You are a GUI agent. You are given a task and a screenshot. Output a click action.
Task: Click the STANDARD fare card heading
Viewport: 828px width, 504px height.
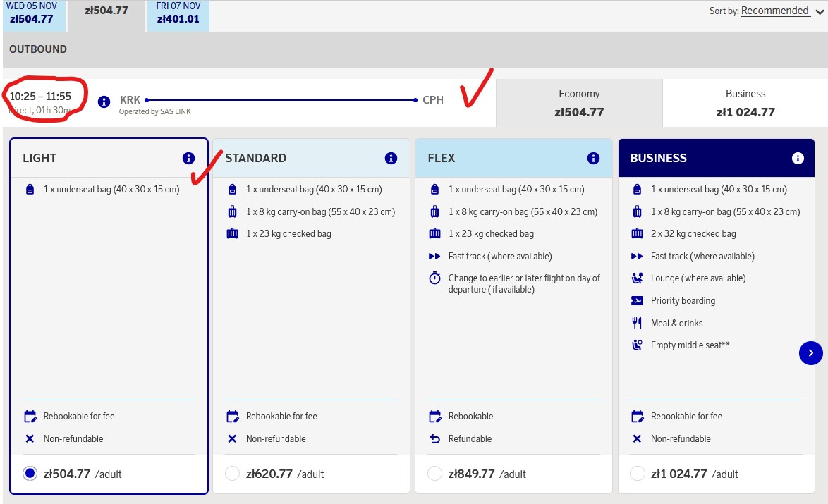tap(255, 159)
